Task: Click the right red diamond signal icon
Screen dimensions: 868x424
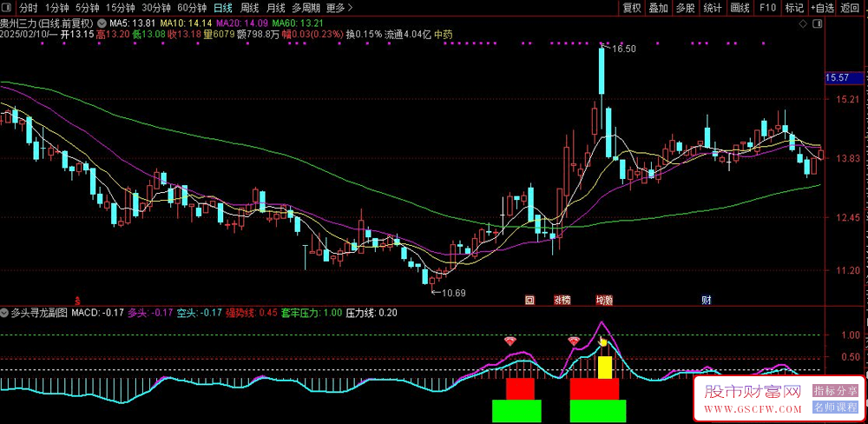Action: 574,341
